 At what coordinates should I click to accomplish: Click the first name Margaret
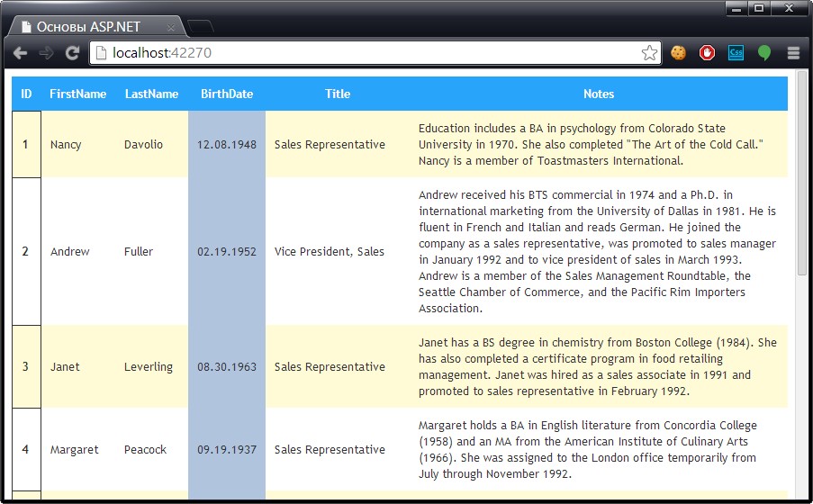[74, 450]
